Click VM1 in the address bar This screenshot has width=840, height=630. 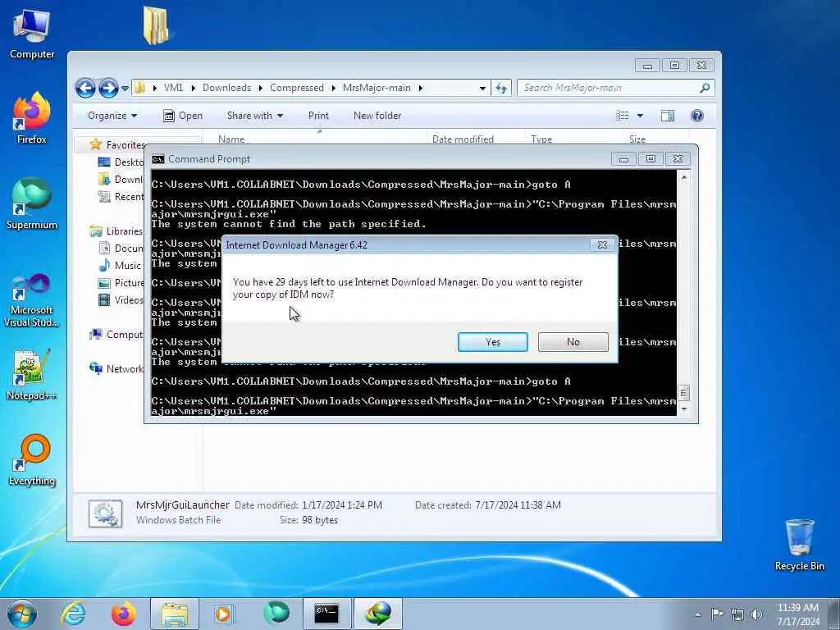[x=173, y=88]
